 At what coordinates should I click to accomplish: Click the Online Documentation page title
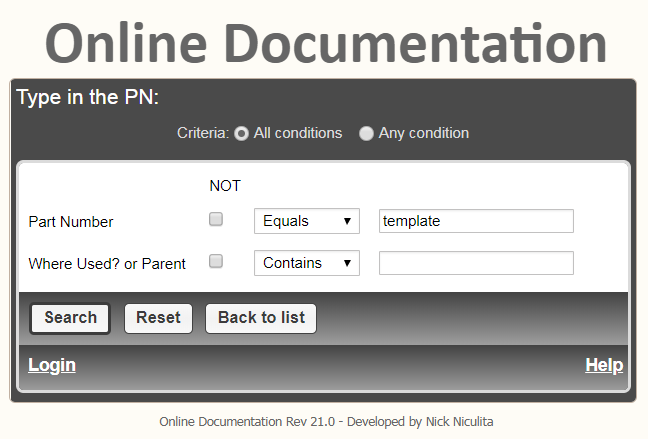(325, 43)
